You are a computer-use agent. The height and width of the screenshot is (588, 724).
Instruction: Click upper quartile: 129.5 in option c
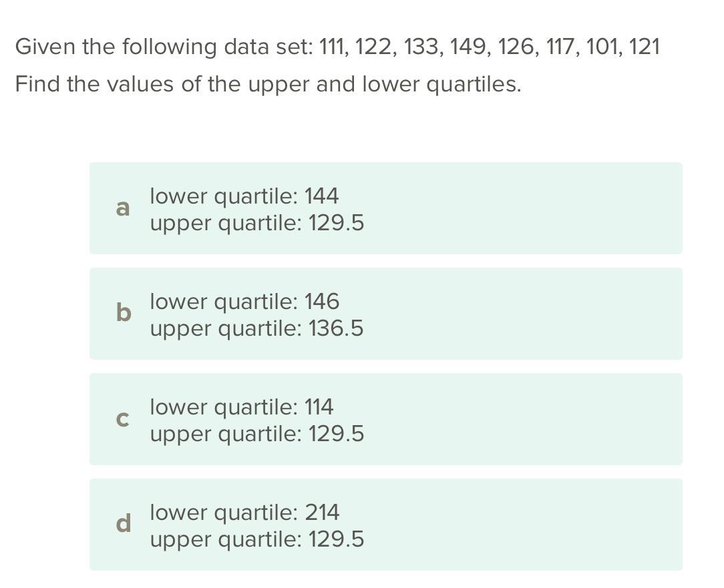click(x=257, y=434)
